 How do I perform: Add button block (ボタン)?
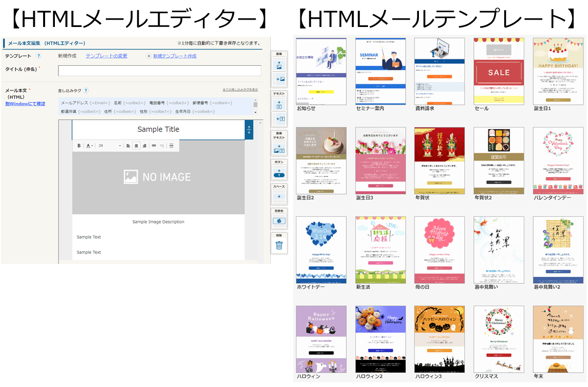tap(279, 173)
